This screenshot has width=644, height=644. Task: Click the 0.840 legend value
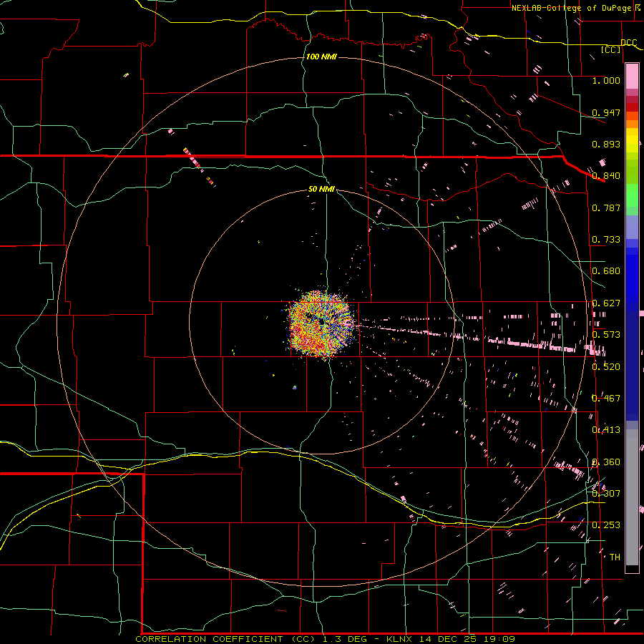point(606,176)
